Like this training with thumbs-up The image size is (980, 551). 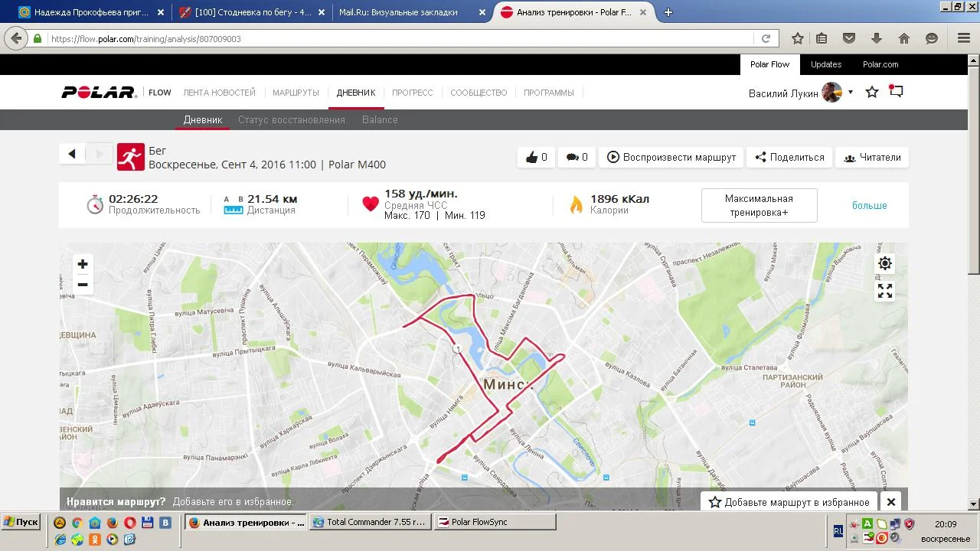click(x=537, y=157)
